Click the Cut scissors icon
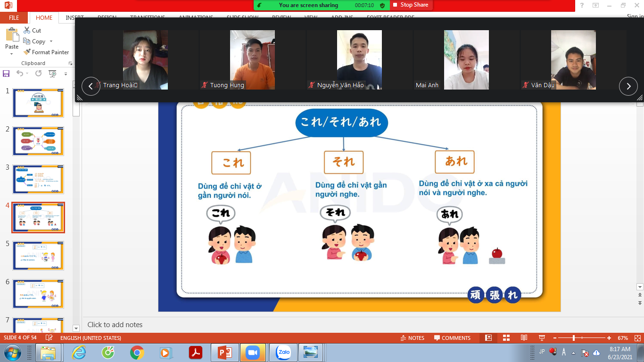The image size is (644, 362). click(x=27, y=30)
